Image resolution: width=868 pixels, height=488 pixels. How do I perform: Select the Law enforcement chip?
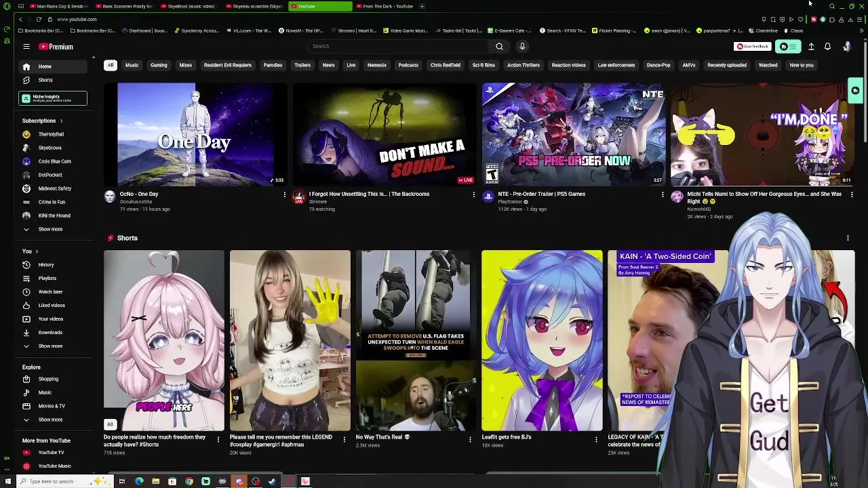(616, 65)
